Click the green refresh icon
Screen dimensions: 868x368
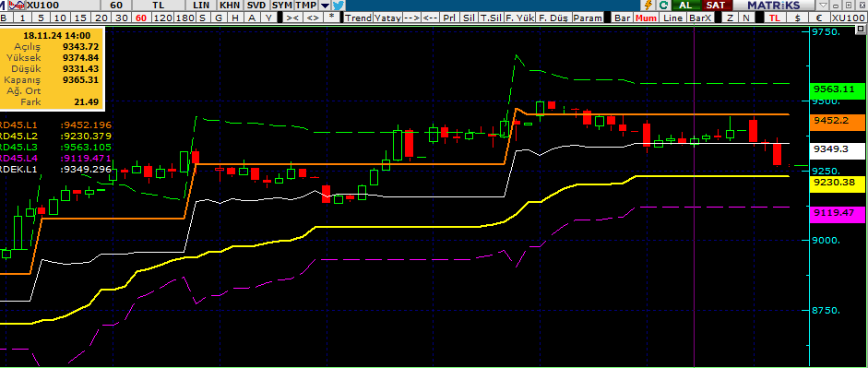coord(663,5)
